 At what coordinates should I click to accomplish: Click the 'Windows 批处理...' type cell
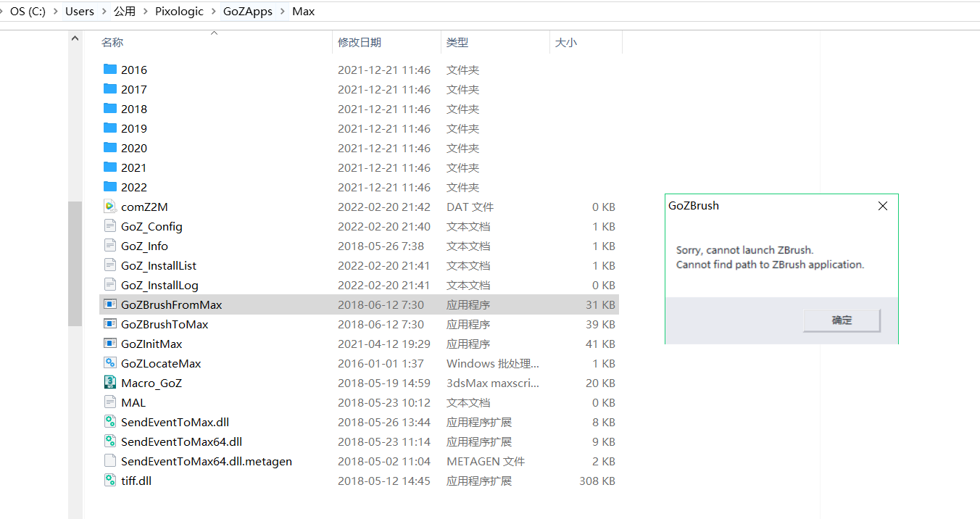493,363
